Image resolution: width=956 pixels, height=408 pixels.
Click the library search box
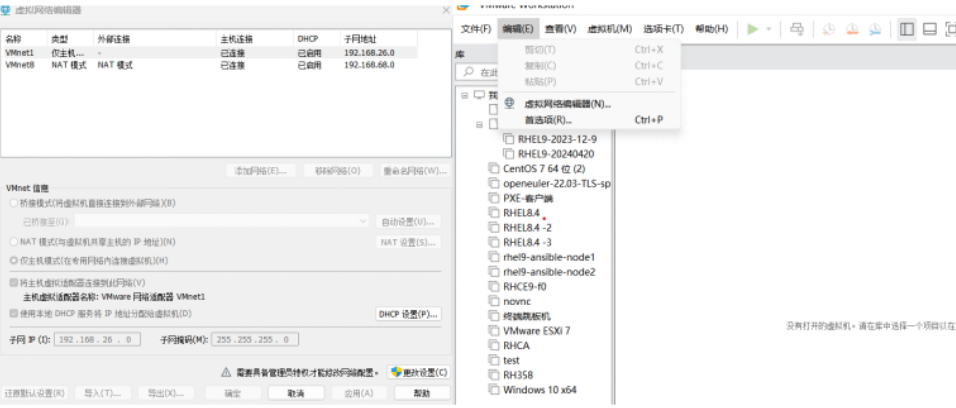tap(479, 72)
